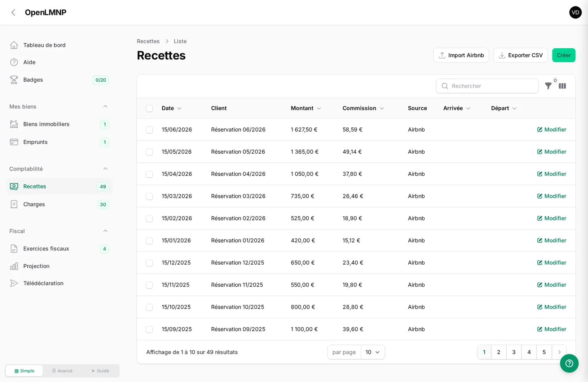588x382 pixels.
Task: Open the green help bubble button
Action: click(x=569, y=363)
